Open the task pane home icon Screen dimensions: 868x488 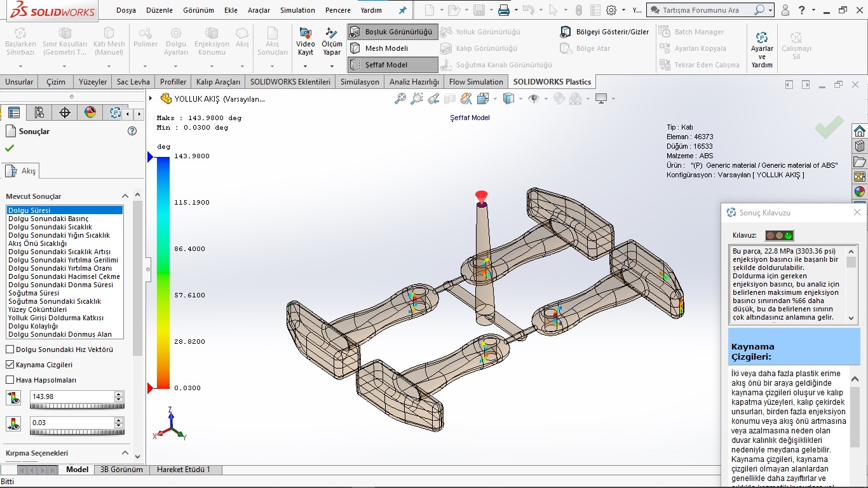[860, 131]
